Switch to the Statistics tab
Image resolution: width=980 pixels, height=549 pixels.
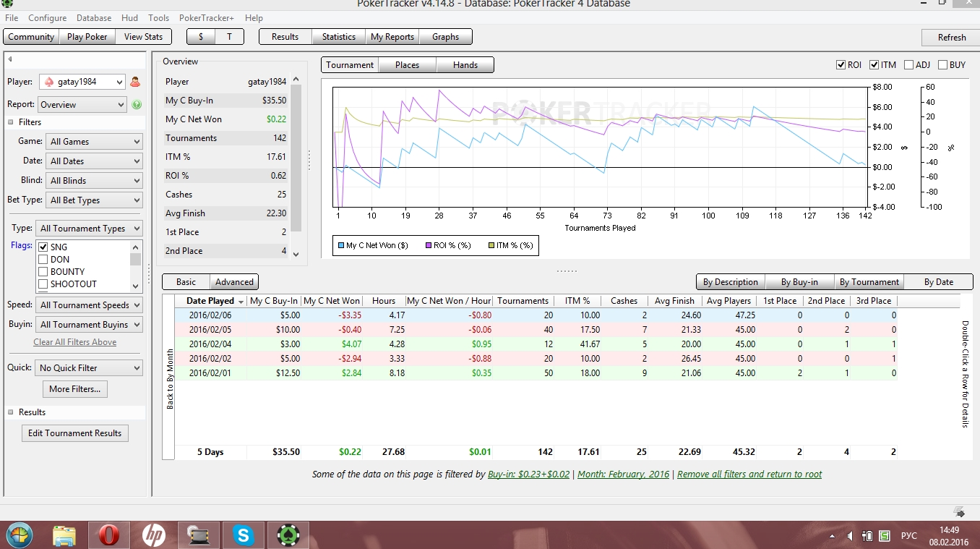(339, 37)
